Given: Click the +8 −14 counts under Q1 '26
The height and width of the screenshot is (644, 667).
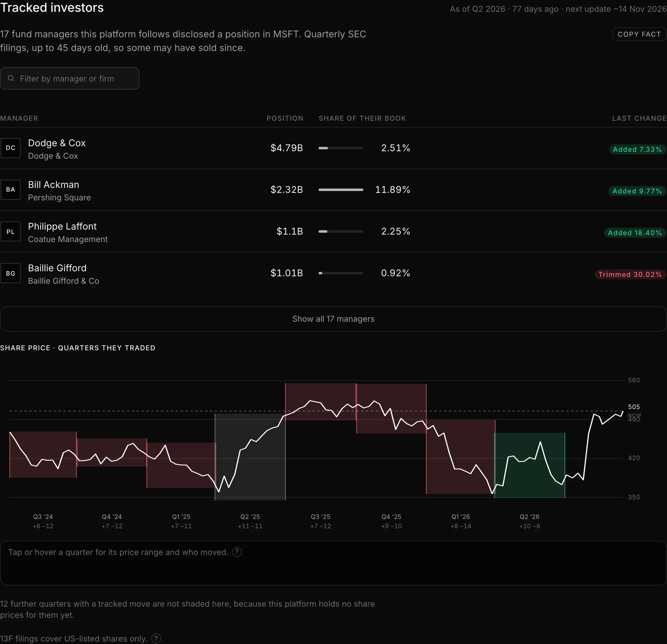Looking at the screenshot, I should 461,526.
